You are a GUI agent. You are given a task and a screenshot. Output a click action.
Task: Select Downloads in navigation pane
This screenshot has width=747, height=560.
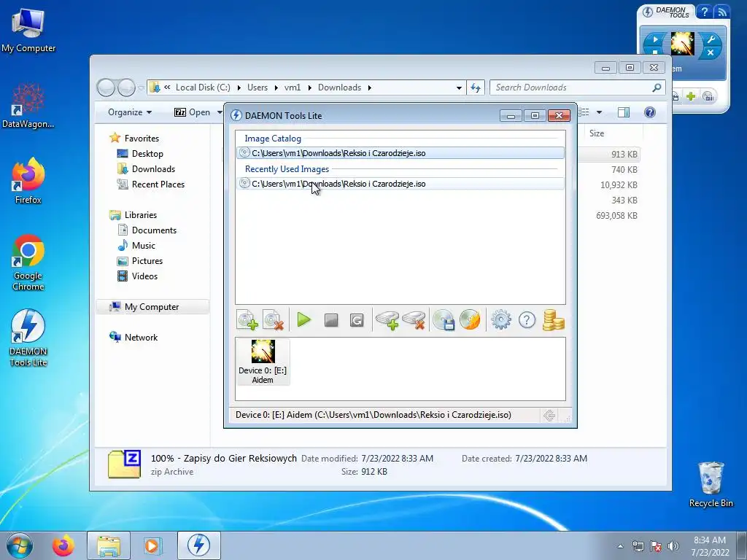(x=153, y=169)
